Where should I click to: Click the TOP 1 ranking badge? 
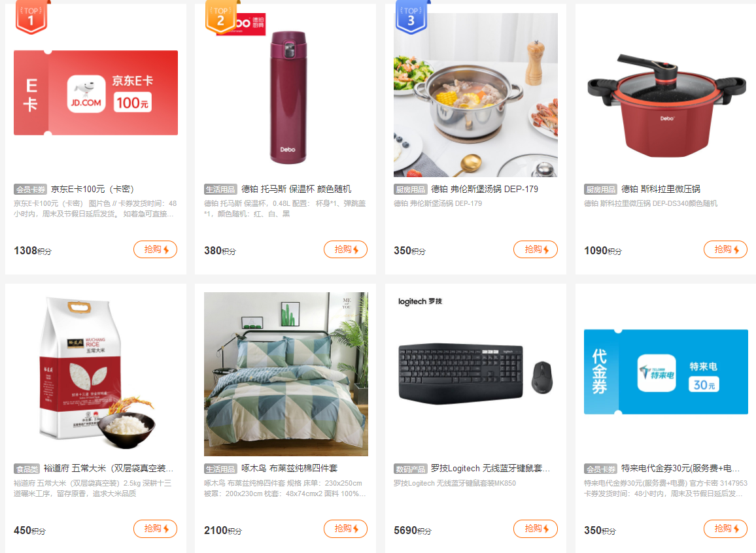pyautogui.click(x=31, y=18)
